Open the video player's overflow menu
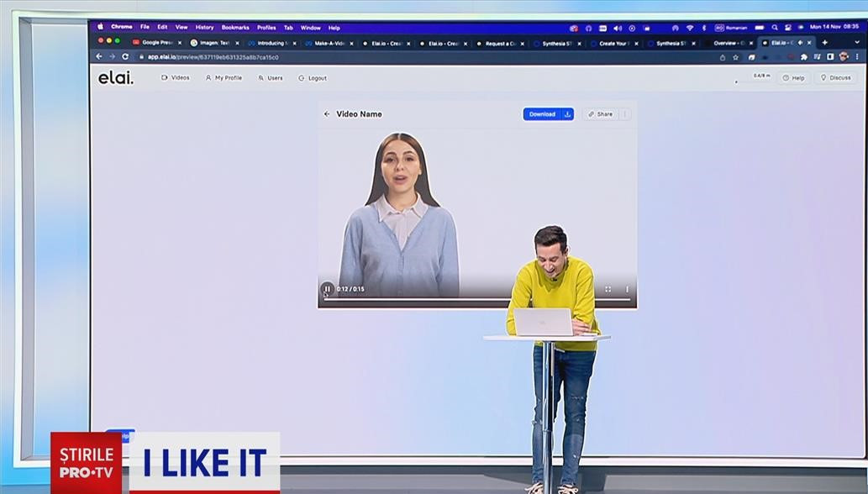 629,288
